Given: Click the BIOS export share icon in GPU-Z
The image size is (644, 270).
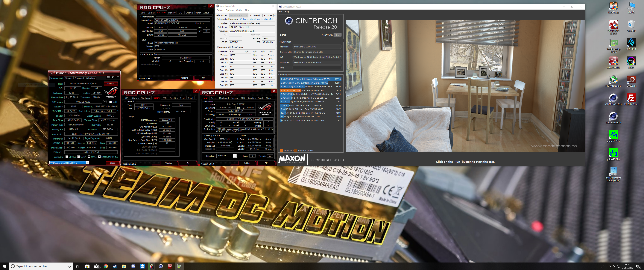Looking at the screenshot, I should point(105,102).
